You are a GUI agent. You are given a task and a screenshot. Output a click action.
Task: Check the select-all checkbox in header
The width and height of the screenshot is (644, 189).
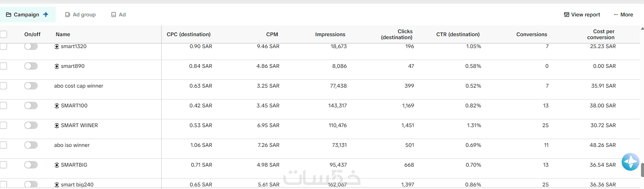tap(3, 34)
